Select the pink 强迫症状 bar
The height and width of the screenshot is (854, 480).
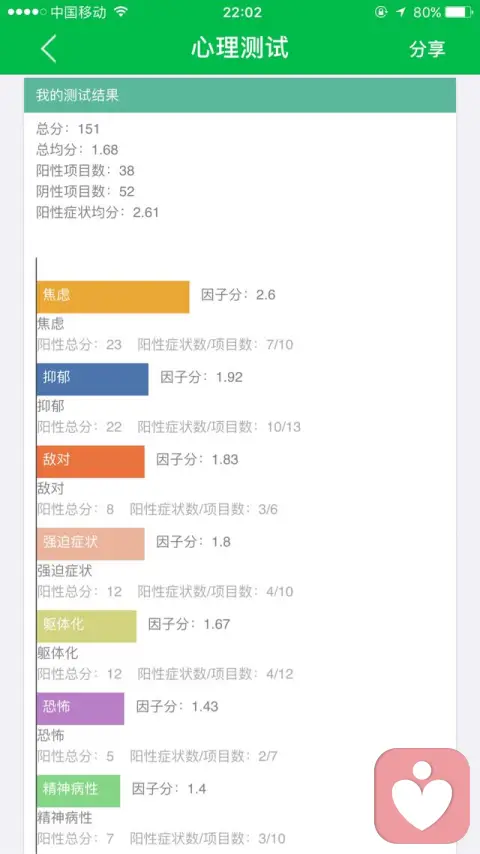[x=91, y=544]
